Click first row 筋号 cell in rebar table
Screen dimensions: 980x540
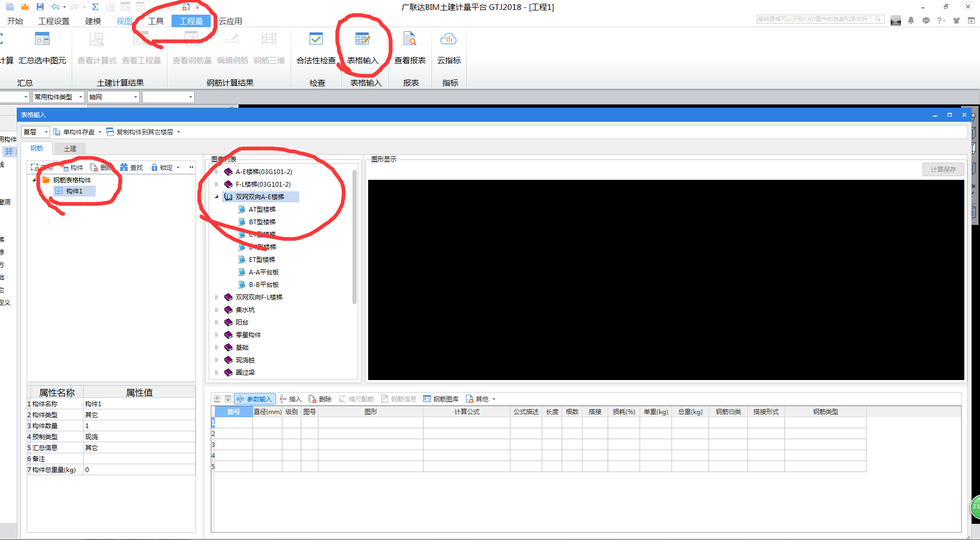[x=234, y=422]
